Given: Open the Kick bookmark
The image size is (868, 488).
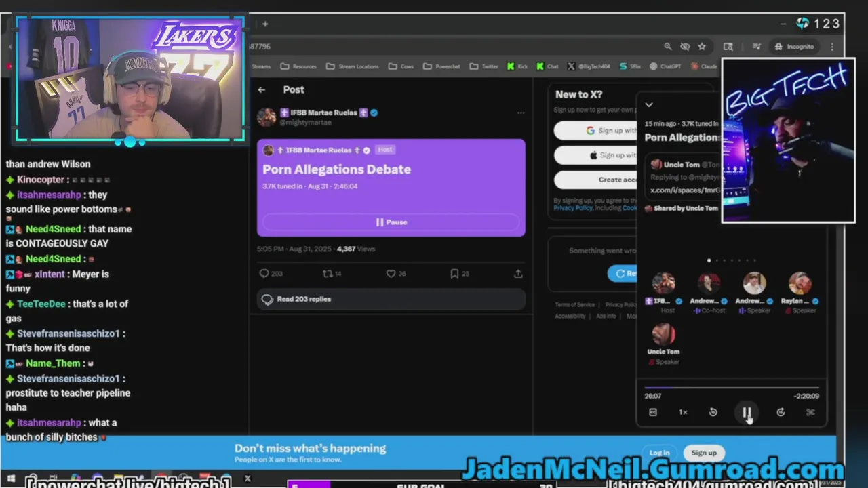Looking at the screenshot, I should tap(517, 66).
